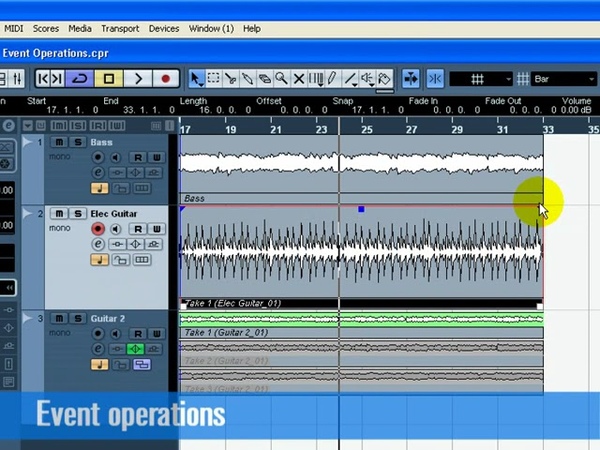Open track list options dropdown arrow
This screenshot has width=600, height=450.
28,126
